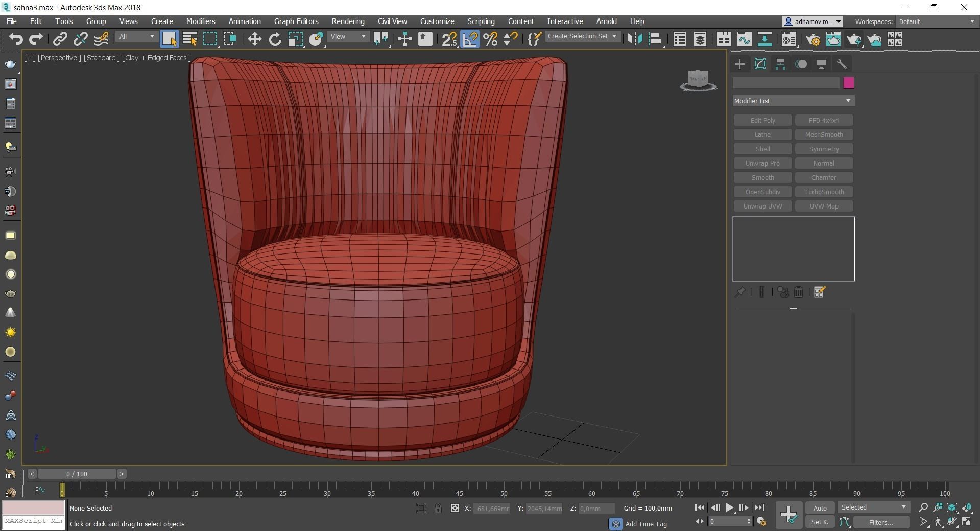Image resolution: width=980 pixels, height=531 pixels.
Task: Click the Undo arrow icon
Action: coord(16,39)
